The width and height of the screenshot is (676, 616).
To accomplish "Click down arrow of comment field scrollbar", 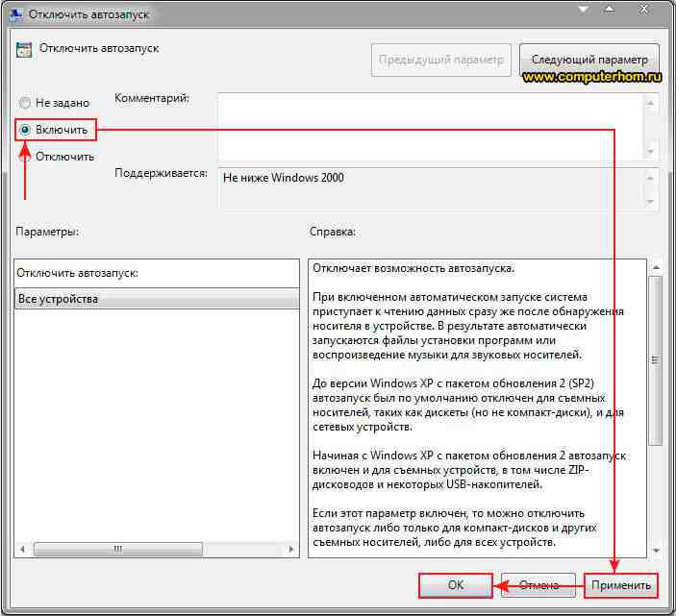I will pos(651,151).
